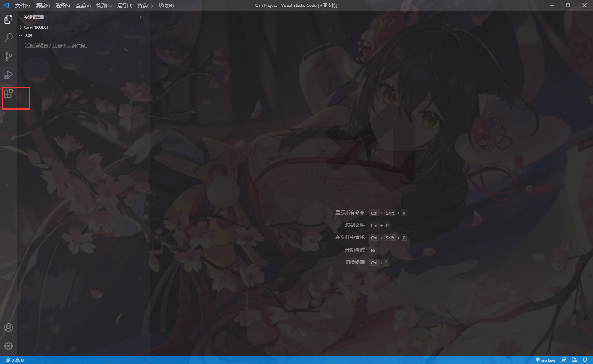Viewport: 593px width, 364px height.
Task: Open the explorer's three-dot more actions
Action: [x=142, y=17]
